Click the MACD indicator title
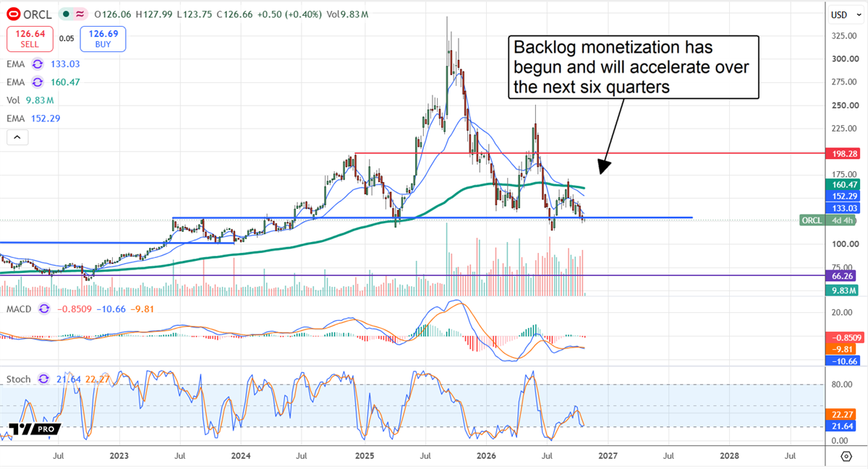 point(19,309)
